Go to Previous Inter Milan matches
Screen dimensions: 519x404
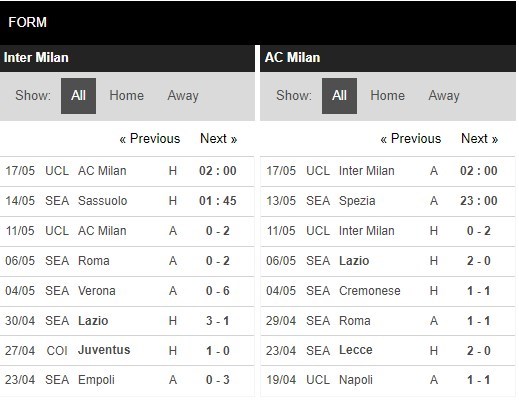coord(150,138)
